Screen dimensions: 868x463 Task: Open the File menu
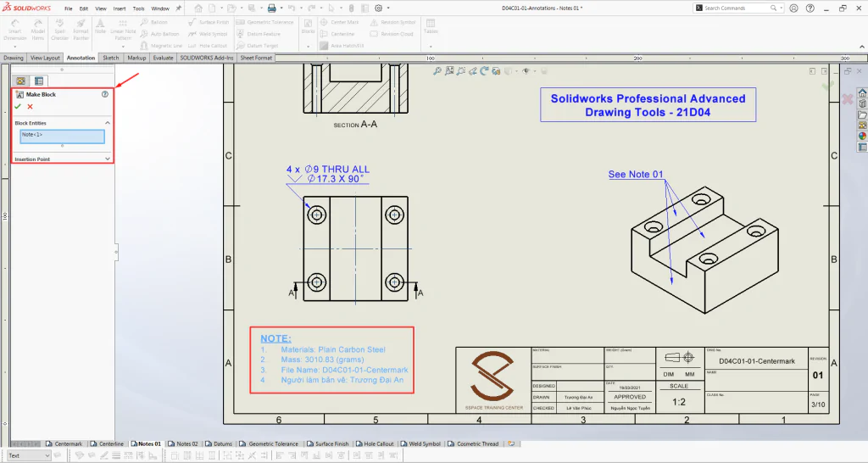68,8
